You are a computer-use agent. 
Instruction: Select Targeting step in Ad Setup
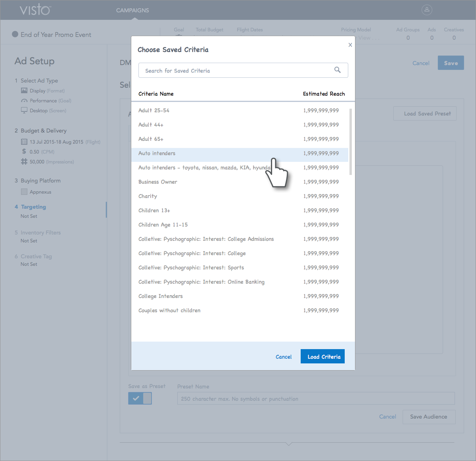[33, 207]
